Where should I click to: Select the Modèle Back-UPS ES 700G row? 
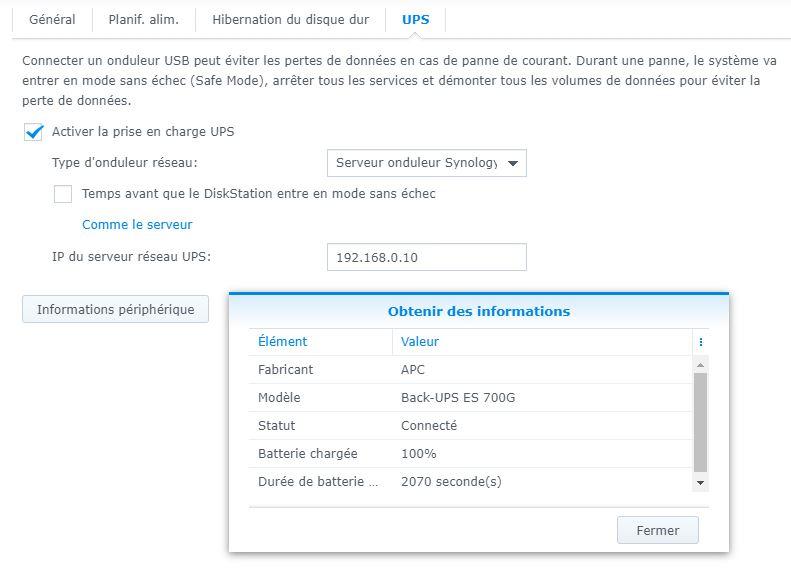(x=471, y=397)
